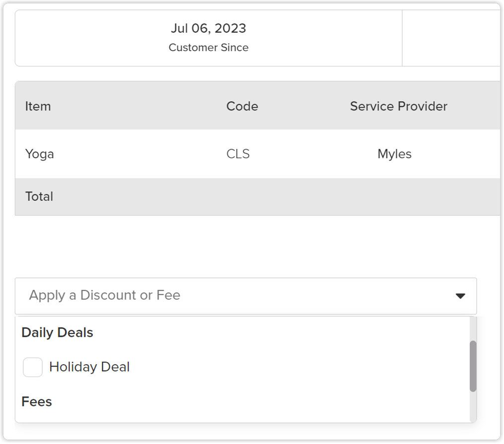The height and width of the screenshot is (444, 504).
Task: Click the empty card to the right of Customer Since
Action: click(451, 38)
